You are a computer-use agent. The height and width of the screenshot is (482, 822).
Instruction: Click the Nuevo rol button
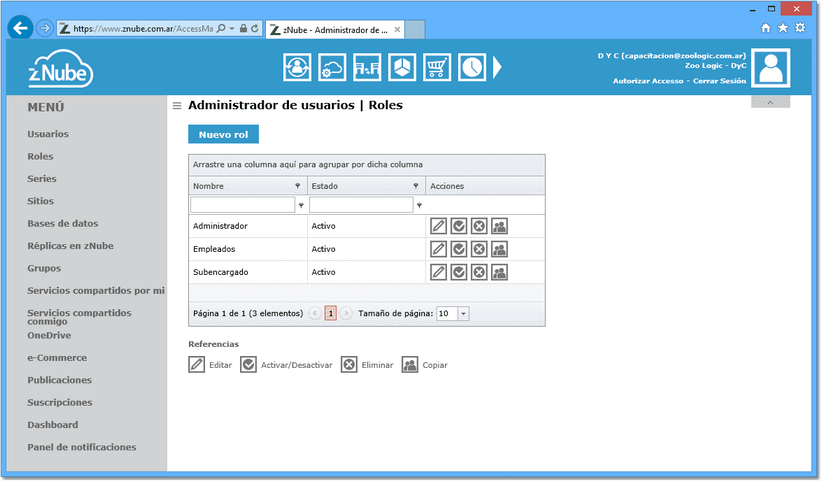pos(223,134)
